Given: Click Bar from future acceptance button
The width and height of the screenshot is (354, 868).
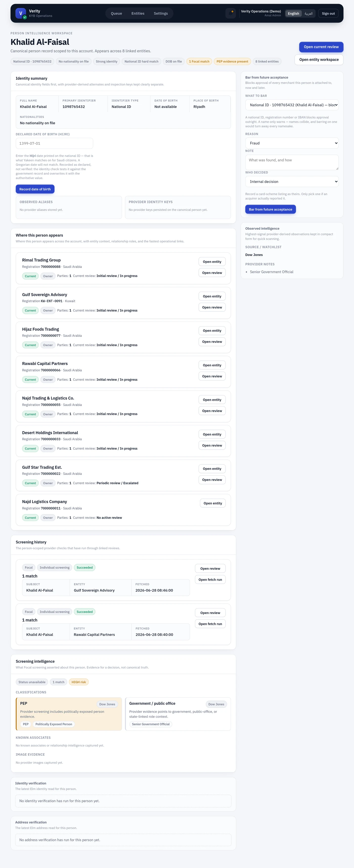Looking at the screenshot, I should pos(271,209).
